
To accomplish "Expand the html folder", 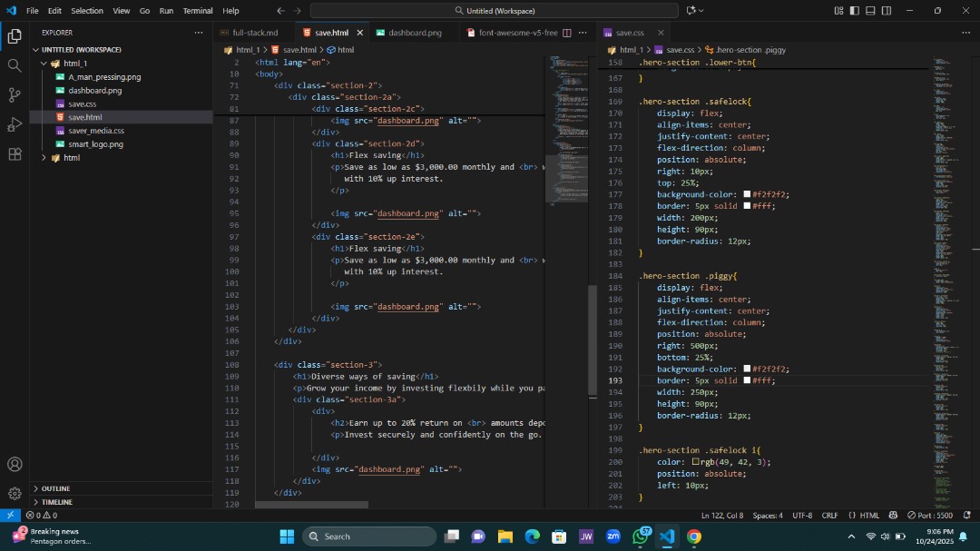I will click(44, 158).
